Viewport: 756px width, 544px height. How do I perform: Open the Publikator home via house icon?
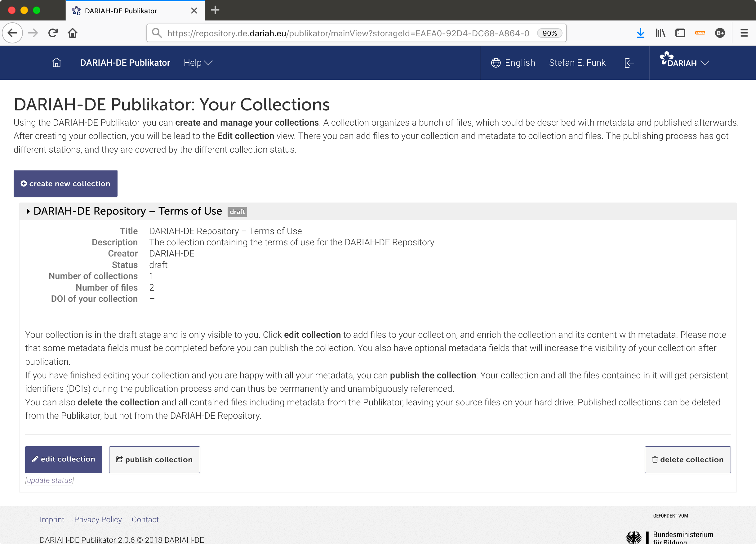tap(57, 63)
